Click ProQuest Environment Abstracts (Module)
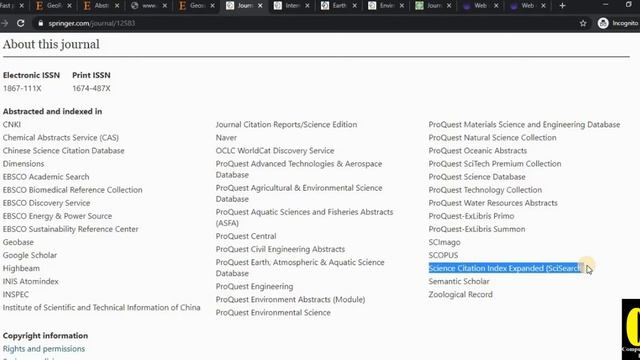The height and width of the screenshot is (360, 640). [290, 299]
